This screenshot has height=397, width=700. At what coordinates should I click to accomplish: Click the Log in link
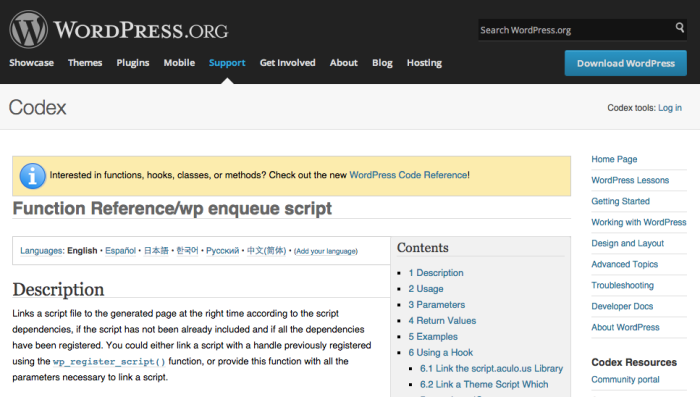[670, 108]
